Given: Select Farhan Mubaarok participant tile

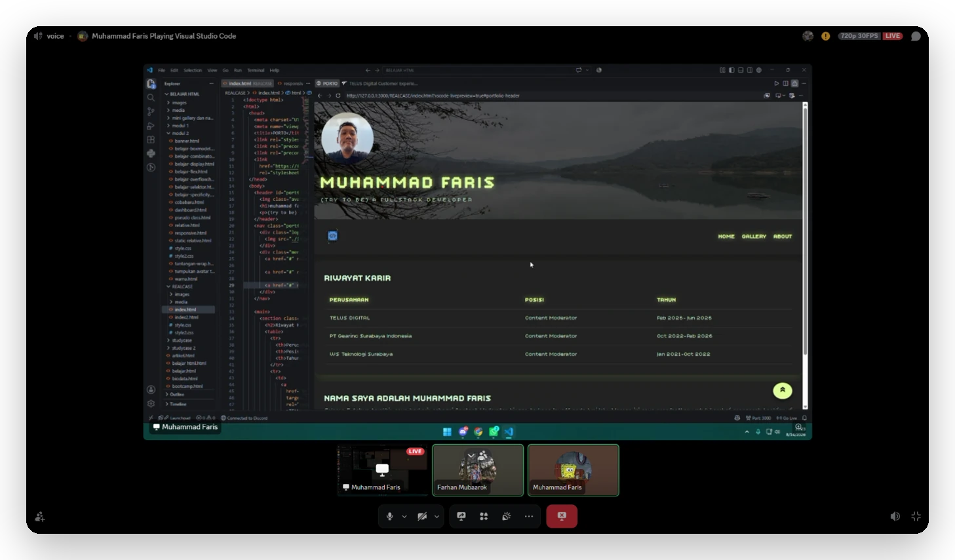Looking at the screenshot, I should pyautogui.click(x=478, y=470).
